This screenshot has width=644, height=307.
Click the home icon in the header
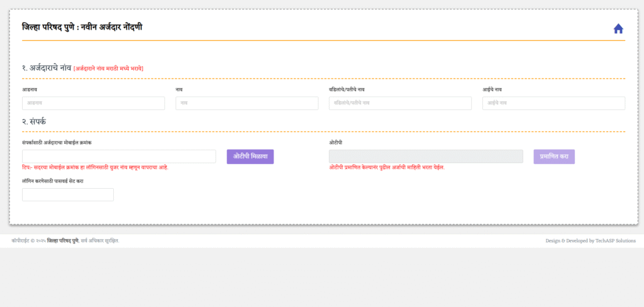coord(618,28)
